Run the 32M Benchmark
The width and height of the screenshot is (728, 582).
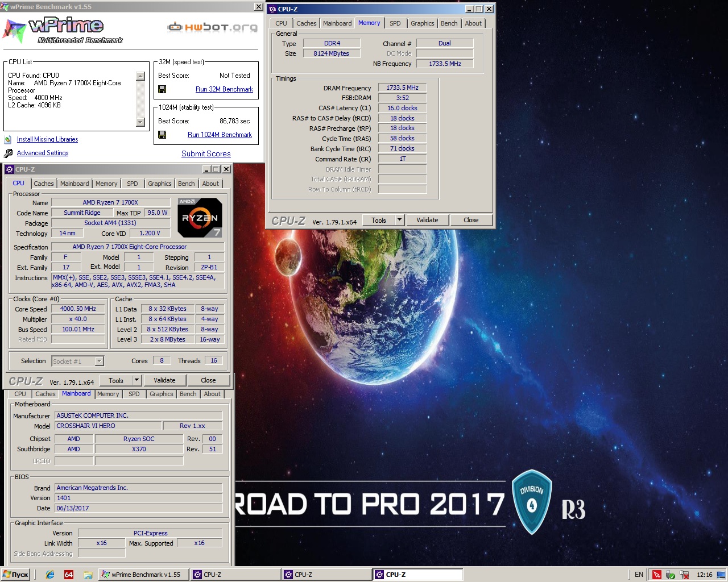(x=224, y=89)
